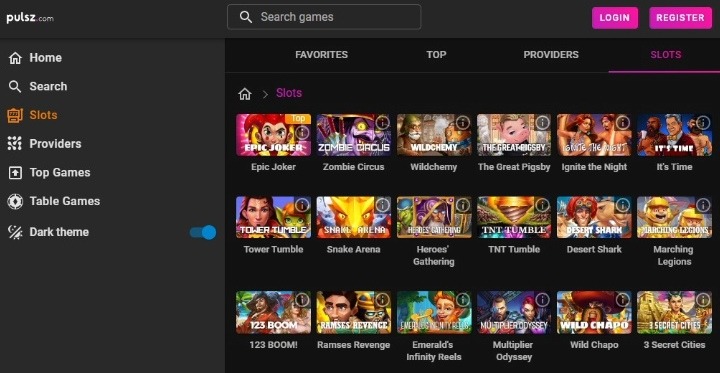Screen dimensions: 720x373
Task: Open info icon on TNT Tumble
Action: point(542,205)
